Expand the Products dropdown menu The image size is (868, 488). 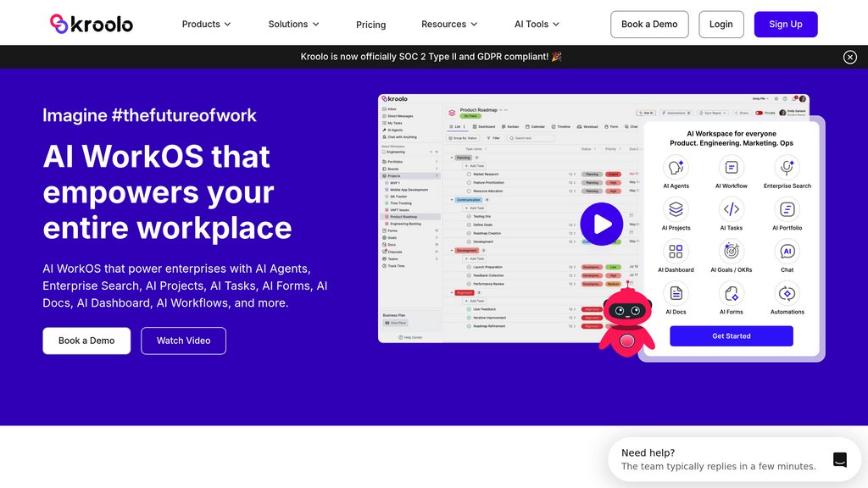pos(206,25)
